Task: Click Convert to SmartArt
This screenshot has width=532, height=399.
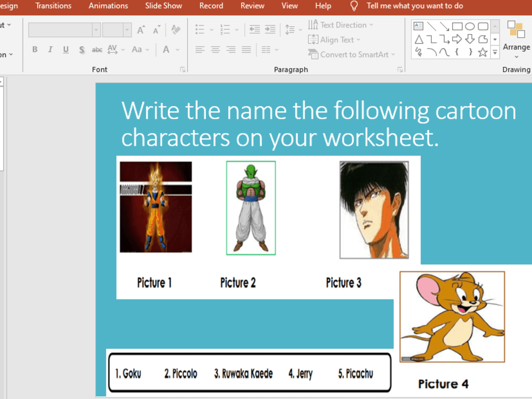Action: pos(352,54)
